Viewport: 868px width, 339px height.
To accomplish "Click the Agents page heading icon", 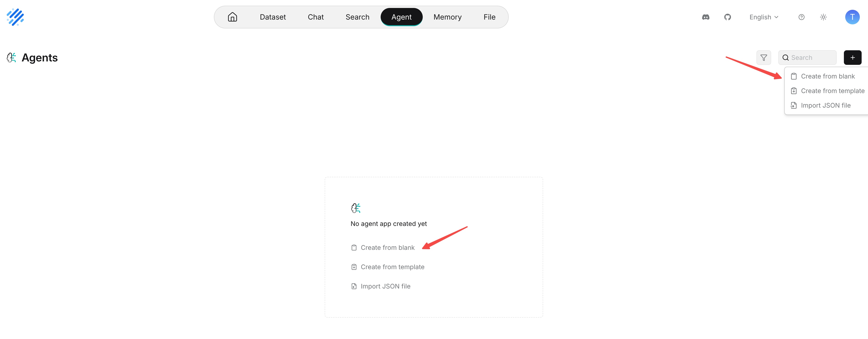I will point(11,58).
